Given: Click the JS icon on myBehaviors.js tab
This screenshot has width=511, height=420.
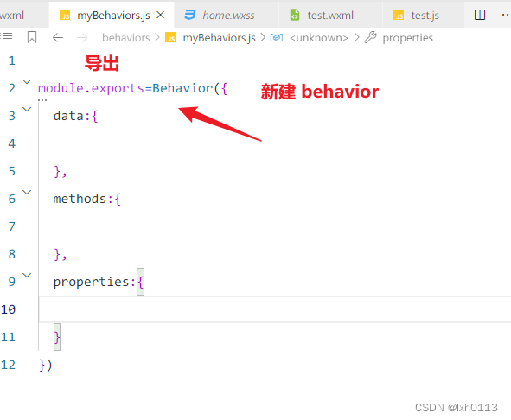Looking at the screenshot, I should [65, 15].
